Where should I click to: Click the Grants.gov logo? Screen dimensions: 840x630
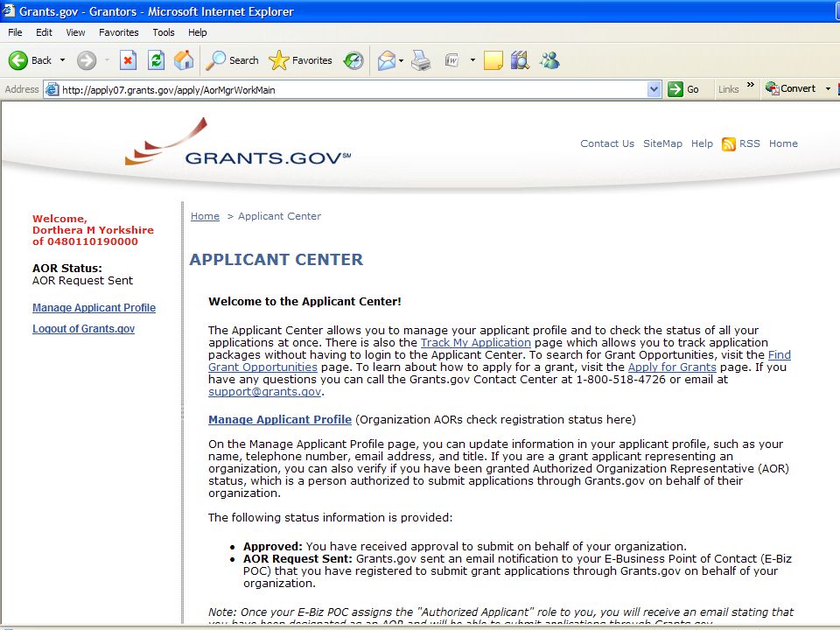click(x=238, y=143)
